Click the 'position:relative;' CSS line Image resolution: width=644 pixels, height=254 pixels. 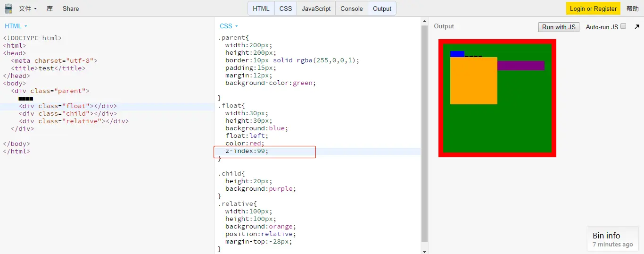261,234
